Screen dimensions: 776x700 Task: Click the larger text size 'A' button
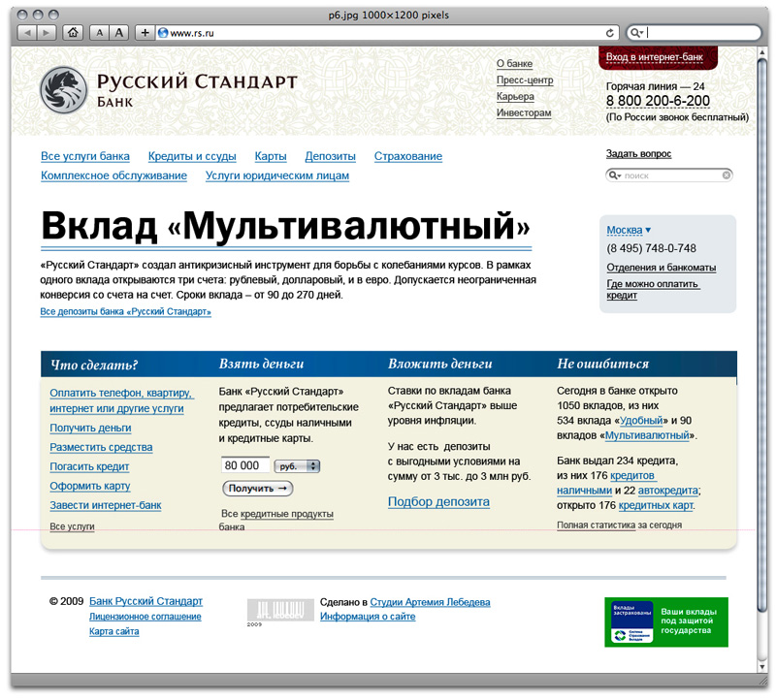(118, 32)
